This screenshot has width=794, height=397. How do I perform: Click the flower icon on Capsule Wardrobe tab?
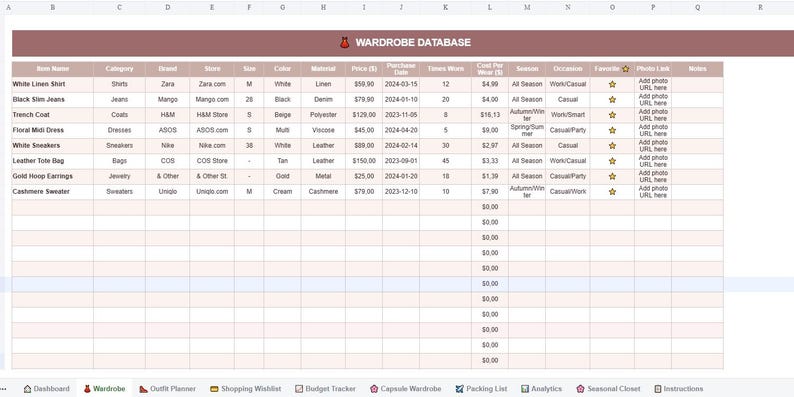tap(374, 389)
